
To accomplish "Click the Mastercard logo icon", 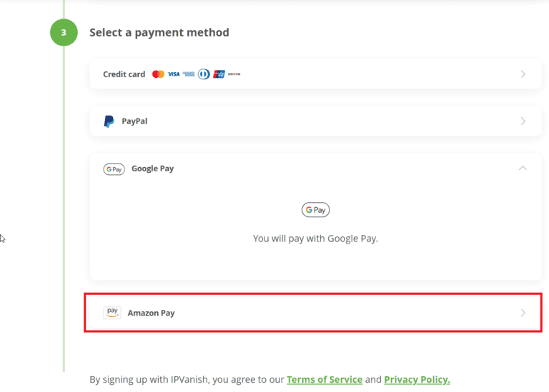I will (x=158, y=74).
